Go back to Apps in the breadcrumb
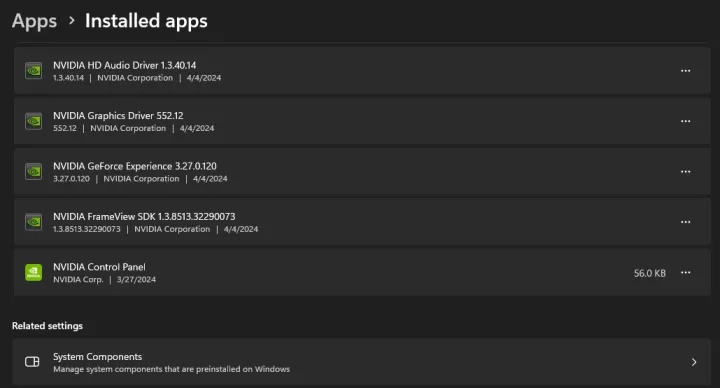 point(34,21)
